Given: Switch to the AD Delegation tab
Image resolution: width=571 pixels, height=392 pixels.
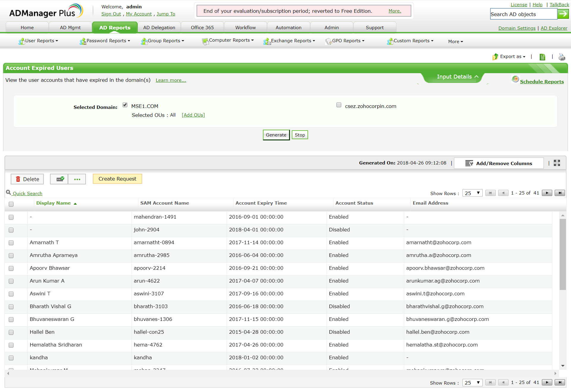Looking at the screenshot, I should 159,27.
